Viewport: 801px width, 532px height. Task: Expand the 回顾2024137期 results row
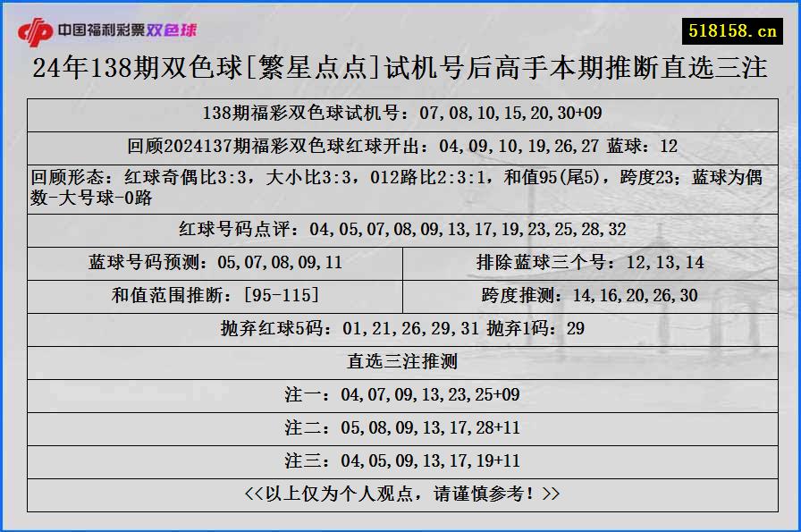click(400, 144)
